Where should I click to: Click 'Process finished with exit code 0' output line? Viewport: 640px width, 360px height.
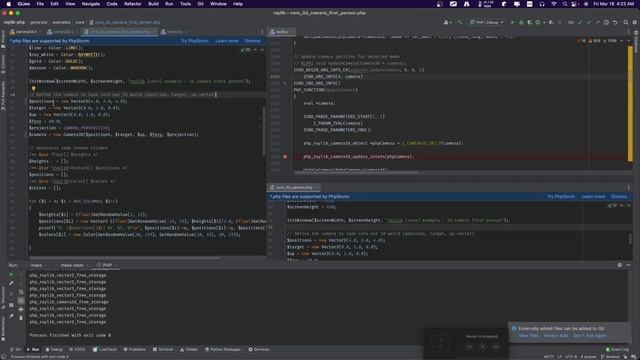[x=70, y=336]
